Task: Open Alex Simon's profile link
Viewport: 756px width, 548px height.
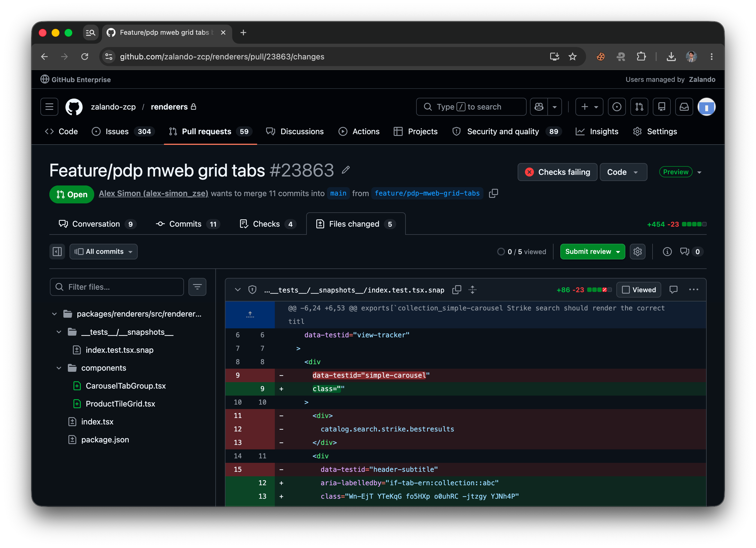Action: click(153, 194)
